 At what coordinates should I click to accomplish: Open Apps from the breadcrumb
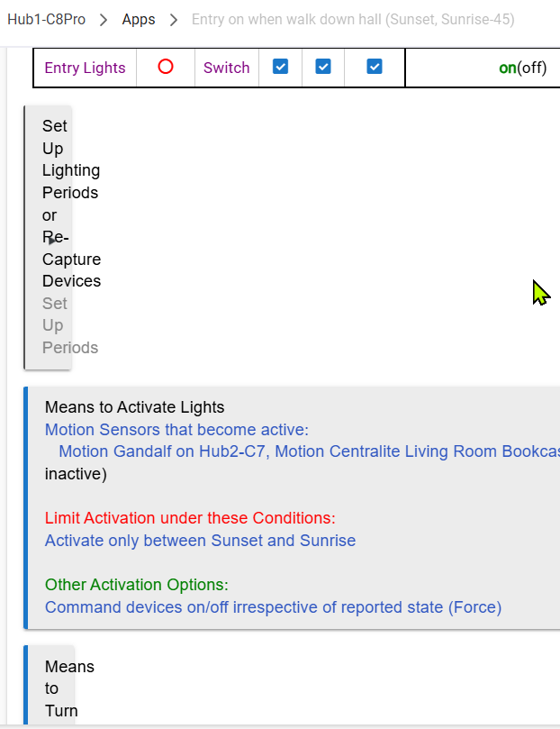[x=139, y=20]
